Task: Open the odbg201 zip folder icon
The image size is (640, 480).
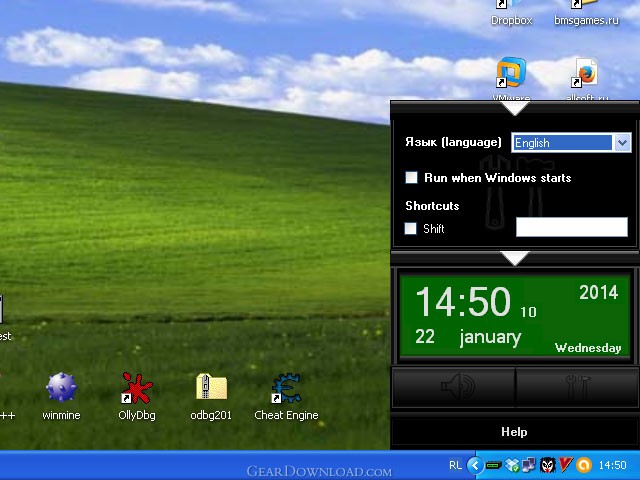Action: tap(211, 396)
